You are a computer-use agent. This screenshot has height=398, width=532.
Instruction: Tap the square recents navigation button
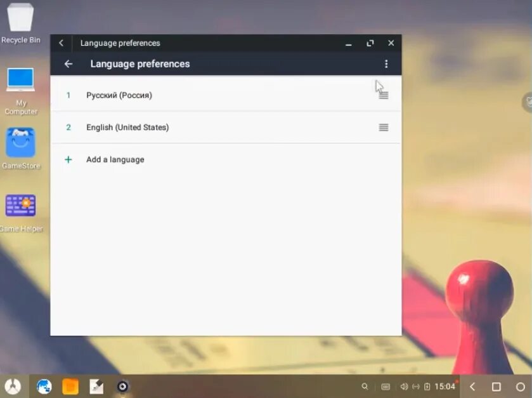tap(496, 387)
